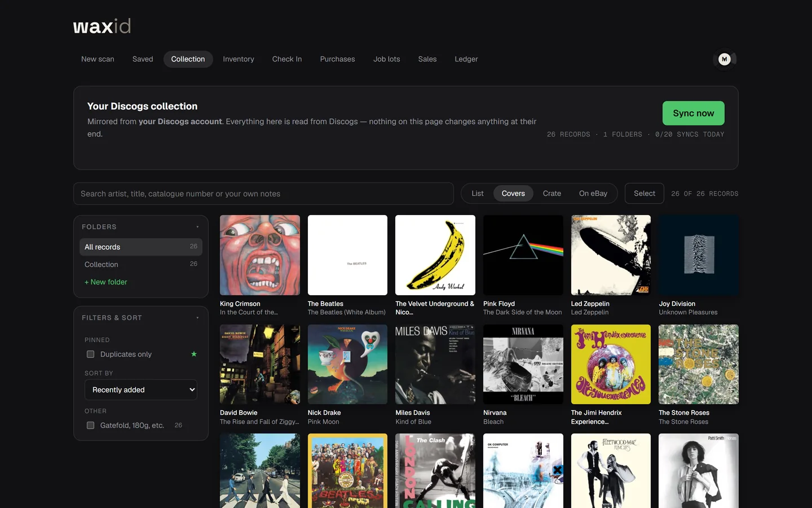This screenshot has height=508, width=812.
Task: Open The Beatles White Album cover
Action: [x=347, y=255]
